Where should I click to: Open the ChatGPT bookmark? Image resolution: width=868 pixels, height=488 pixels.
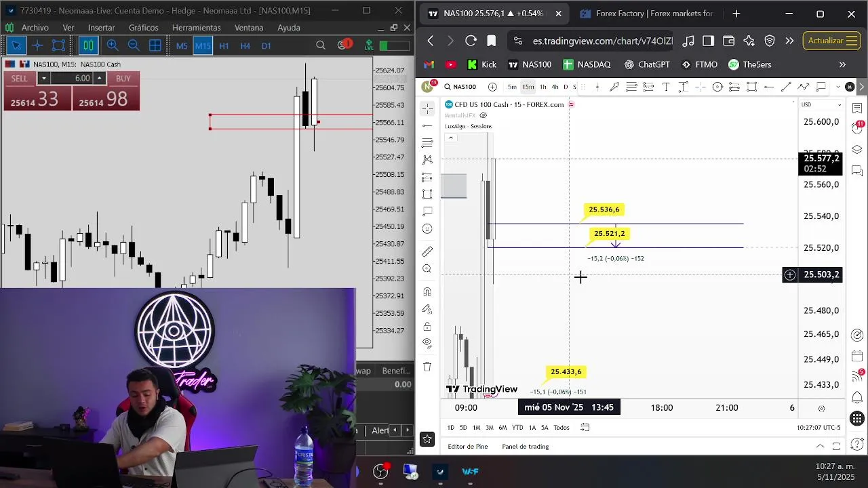[x=647, y=64]
